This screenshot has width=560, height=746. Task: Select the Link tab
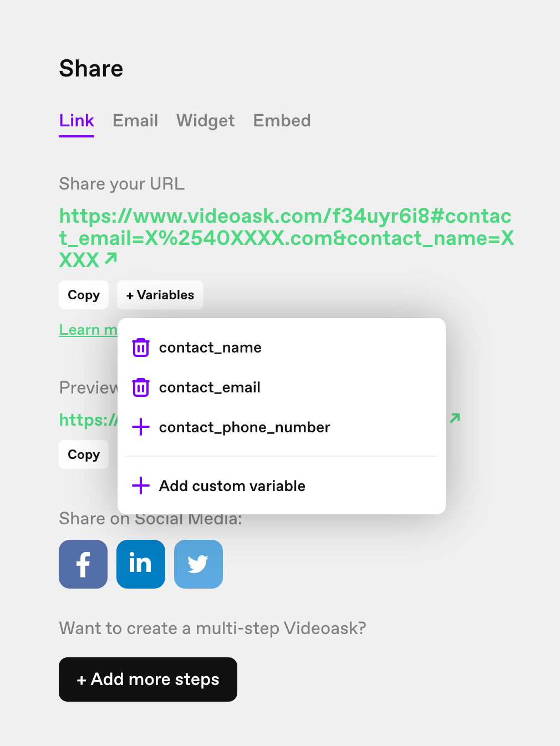77,121
